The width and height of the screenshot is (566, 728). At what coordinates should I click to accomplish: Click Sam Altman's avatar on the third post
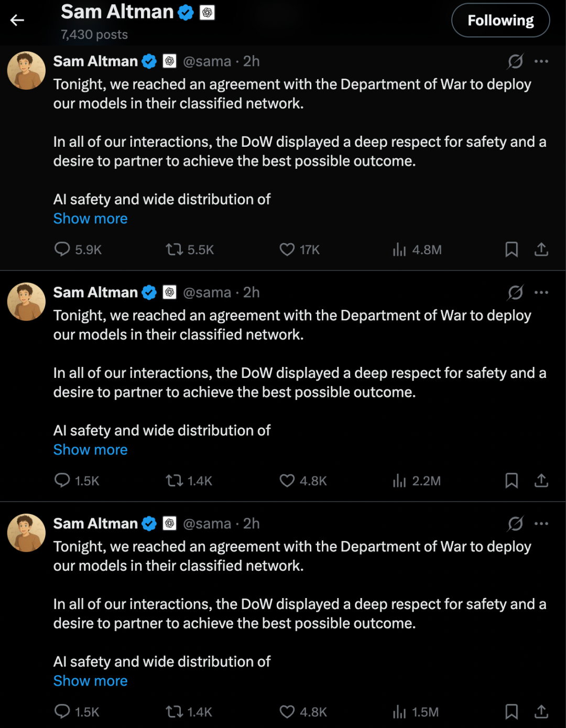[x=26, y=533]
